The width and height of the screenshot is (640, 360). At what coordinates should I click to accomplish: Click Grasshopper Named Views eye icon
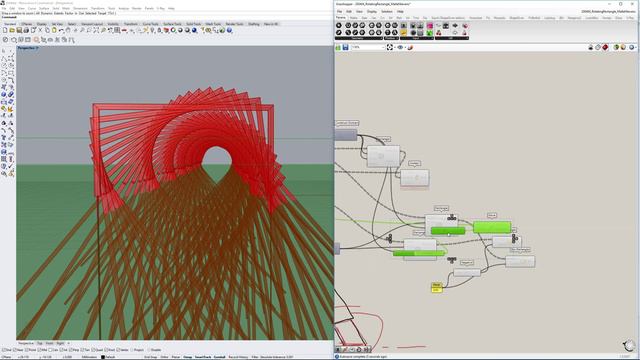click(x=400, y=47)
